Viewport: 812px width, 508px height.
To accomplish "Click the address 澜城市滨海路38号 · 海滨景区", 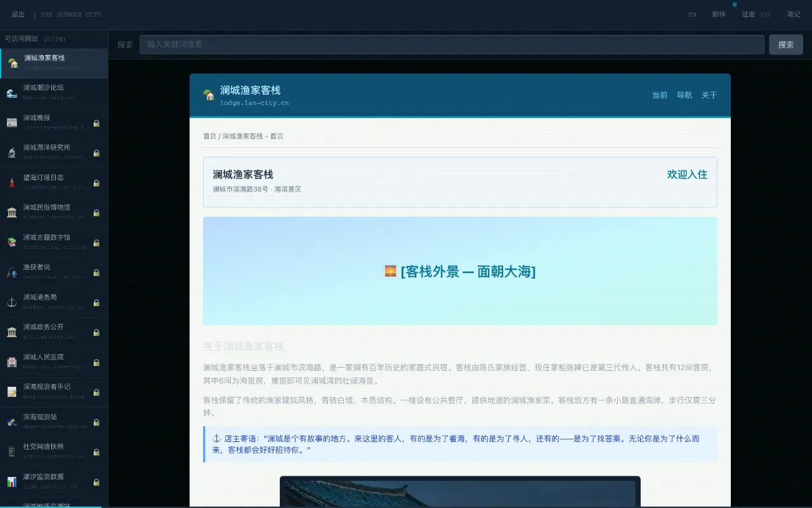I will tap(257, 189).
